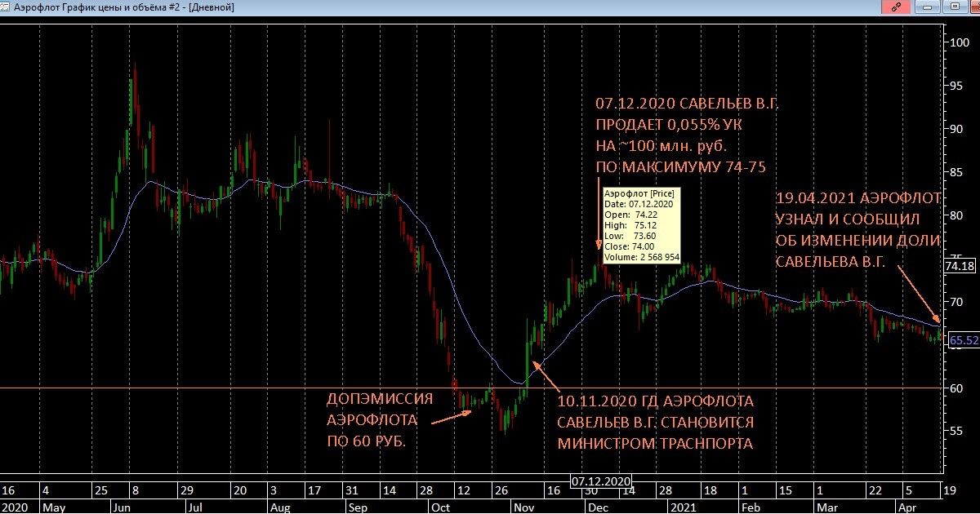Click 'Low: 73.60' in the tooltip
980x514 pixels.
pyautogui.click(x=632, y=235)
